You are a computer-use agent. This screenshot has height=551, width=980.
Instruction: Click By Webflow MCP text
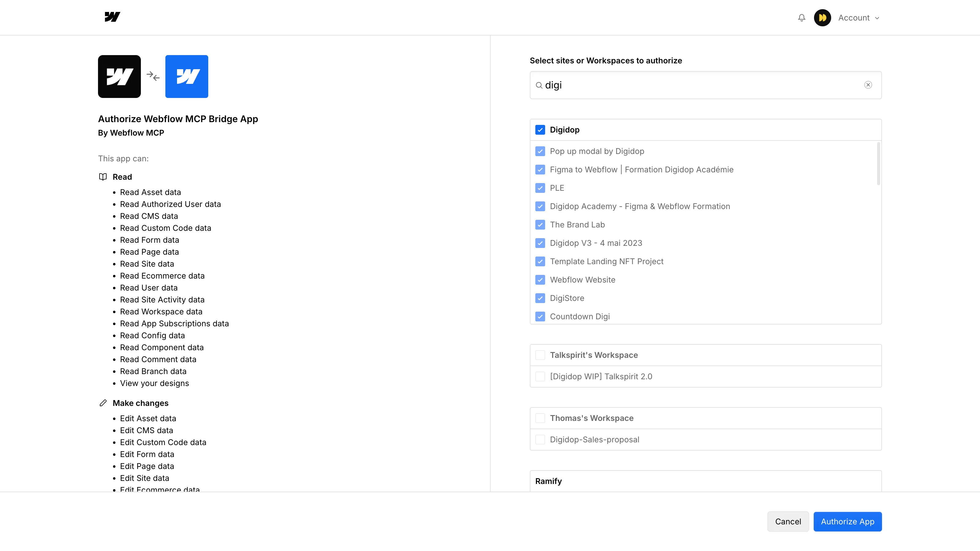(x=131, y=133)
